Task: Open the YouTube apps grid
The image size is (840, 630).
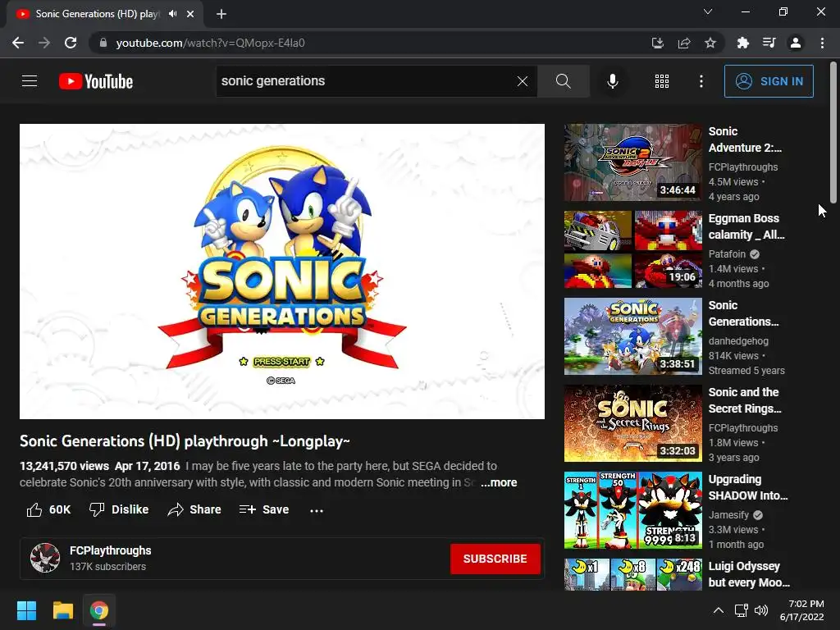Action: (662, 81)
